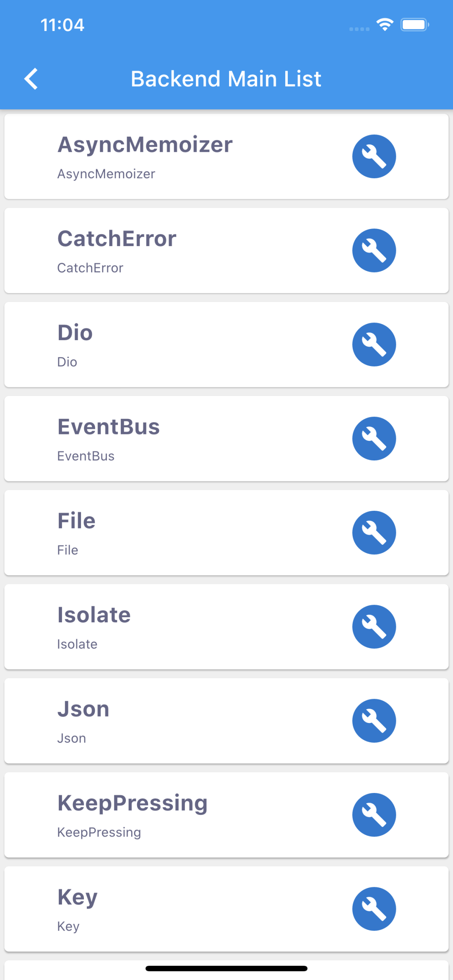
Task: Tap the Key wrench icon
Action: 374,909
